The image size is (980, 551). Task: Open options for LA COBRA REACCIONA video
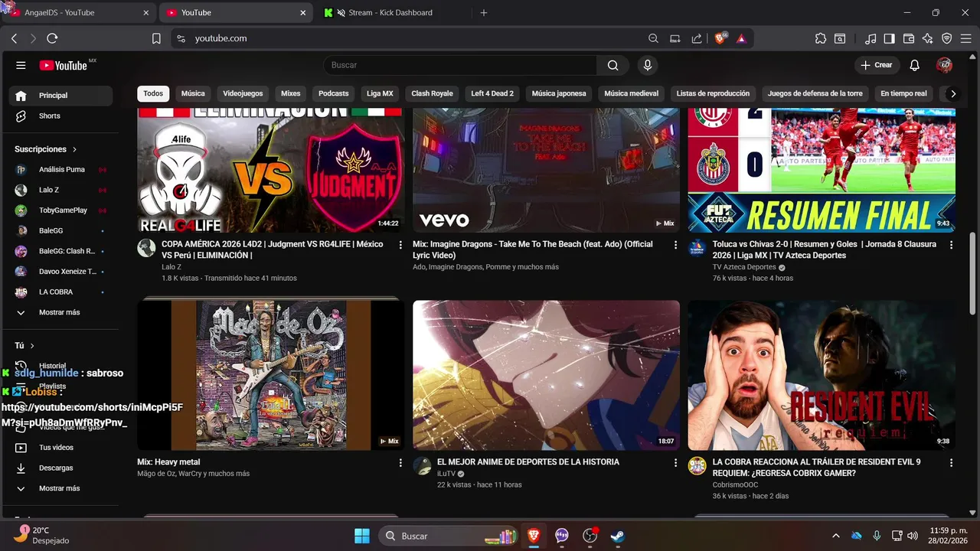[951, 463]
